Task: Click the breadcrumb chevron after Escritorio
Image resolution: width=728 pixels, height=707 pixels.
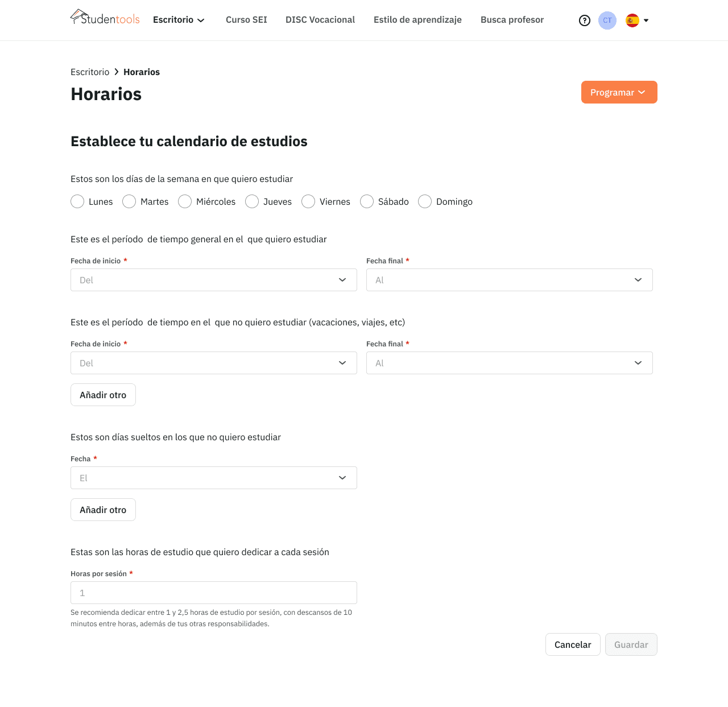Action: tap(117, 72)
